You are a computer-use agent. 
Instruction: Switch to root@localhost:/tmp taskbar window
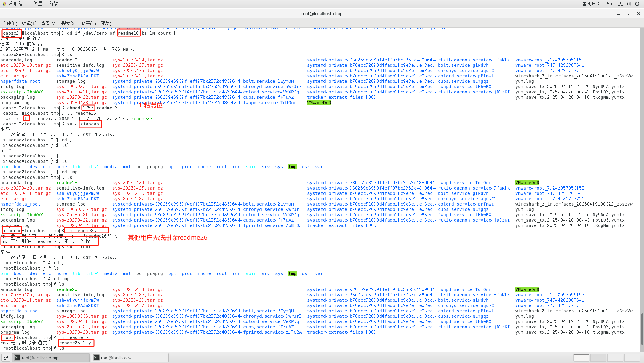coord(50,358)
